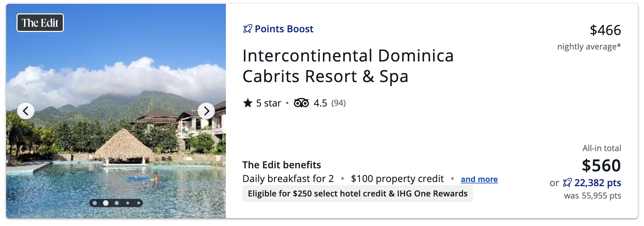Select the second carousel dot
Screen dimensions: 644x226
106,203
